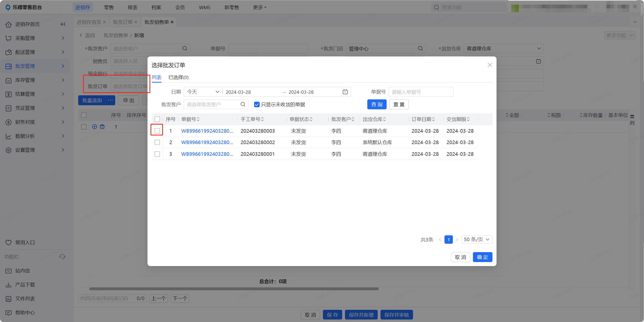
Task: Click the 进销存首页 home icon in sidebar
Action: pyautogui.click(x=8, y=24)
